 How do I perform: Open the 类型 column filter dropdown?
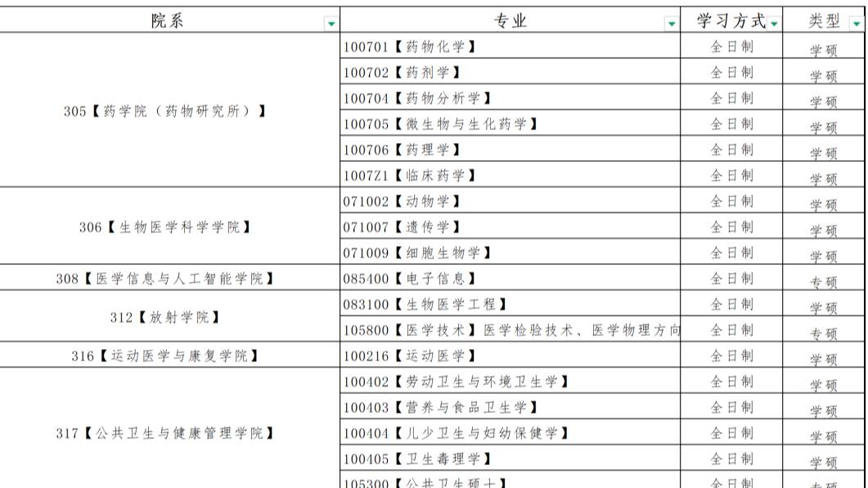tap(857, 23)
